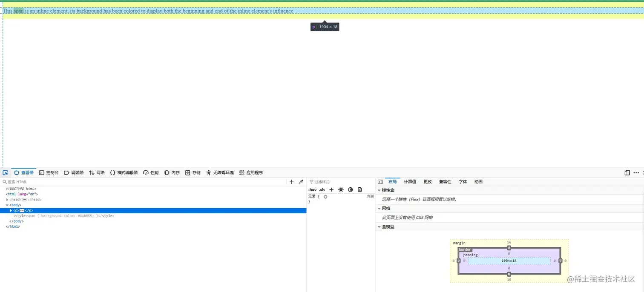The width and height of the screenshot is (644, 292).
Task: Click the plus icon to create new node
Action: (x=292, y=182)
